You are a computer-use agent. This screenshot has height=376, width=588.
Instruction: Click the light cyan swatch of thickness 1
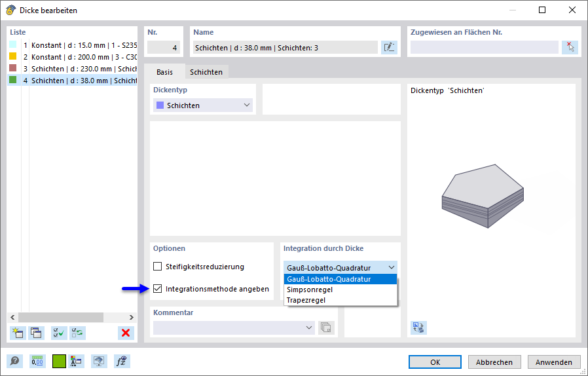pos(12,45)
